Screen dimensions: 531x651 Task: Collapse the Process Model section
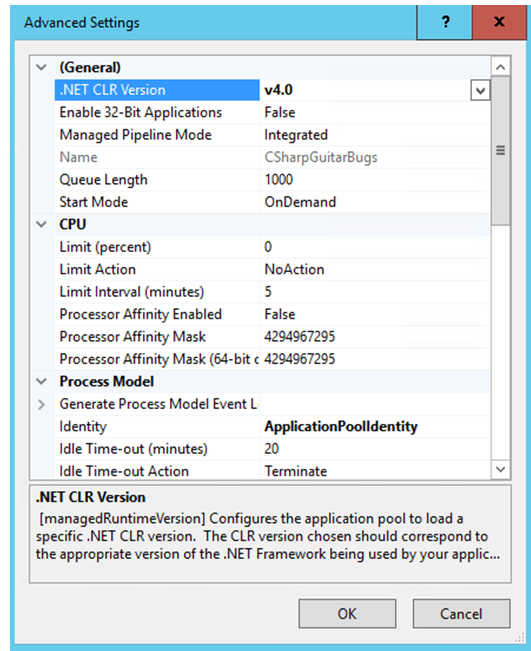tap(41, 382)
